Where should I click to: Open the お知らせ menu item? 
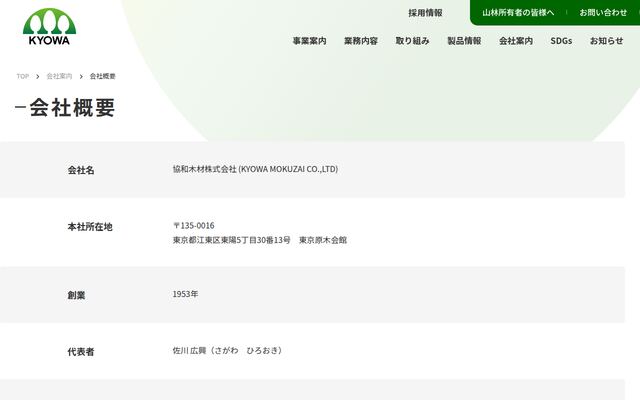pos(607,41)
